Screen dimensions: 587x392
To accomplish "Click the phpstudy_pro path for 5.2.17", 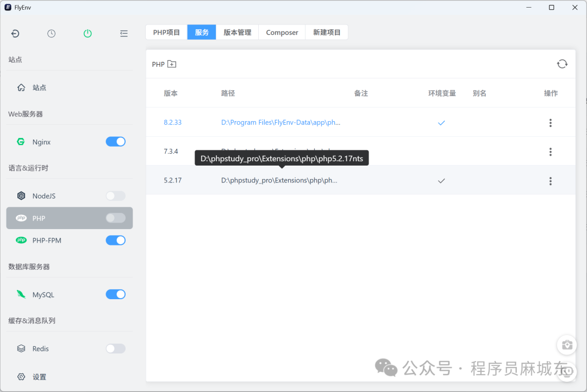I will pyautogui.click(x=279, y=180).
